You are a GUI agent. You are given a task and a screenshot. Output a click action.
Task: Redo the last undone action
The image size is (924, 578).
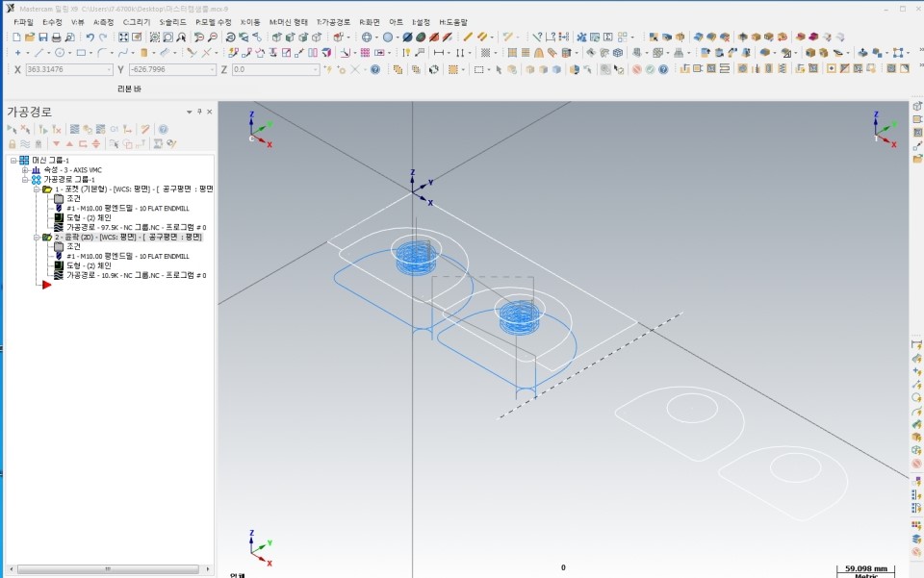[x=103, y=38]
